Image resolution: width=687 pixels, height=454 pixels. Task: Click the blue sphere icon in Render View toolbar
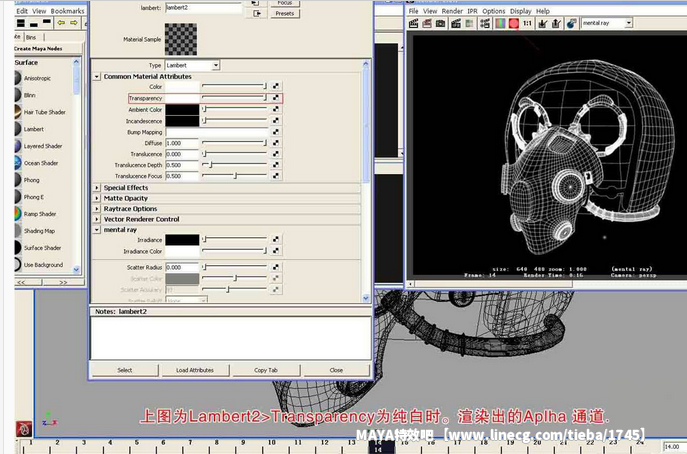pos(571,23)
